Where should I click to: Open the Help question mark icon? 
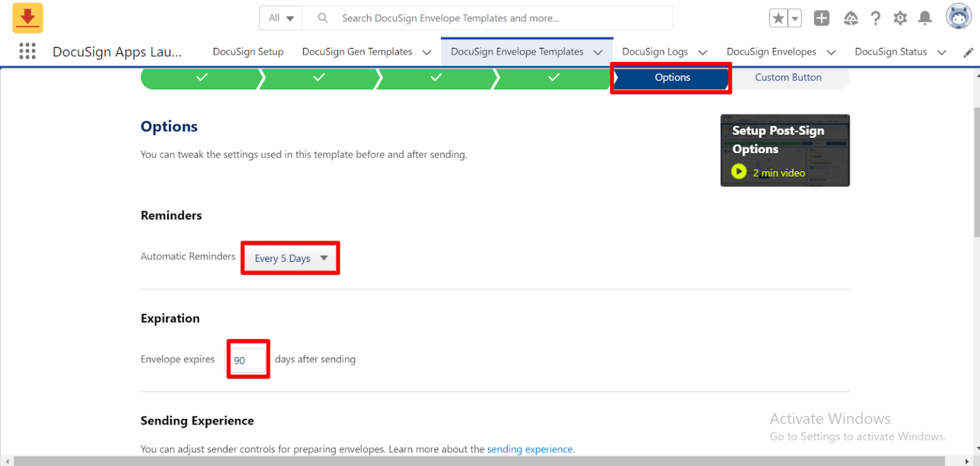tap(875, 19)
